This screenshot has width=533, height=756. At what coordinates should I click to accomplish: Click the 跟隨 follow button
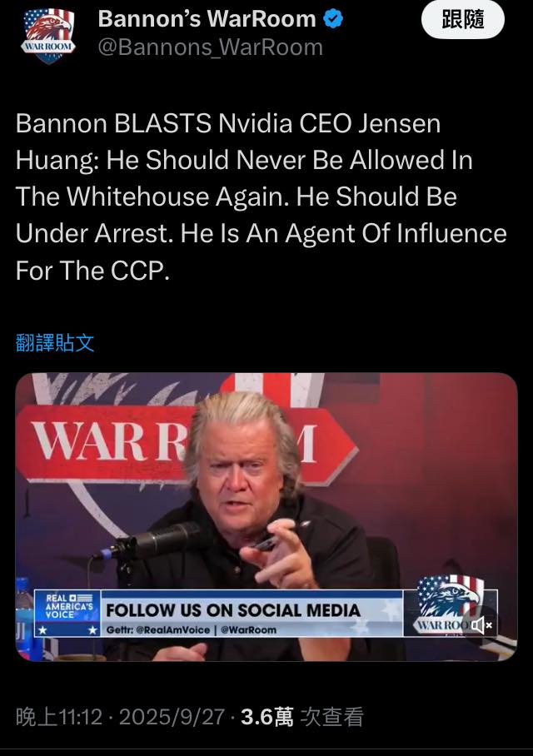[x=462, y=20]
